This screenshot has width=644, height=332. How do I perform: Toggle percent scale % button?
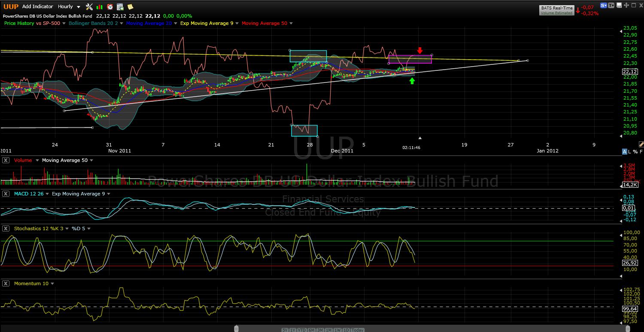tap(635, 152)
